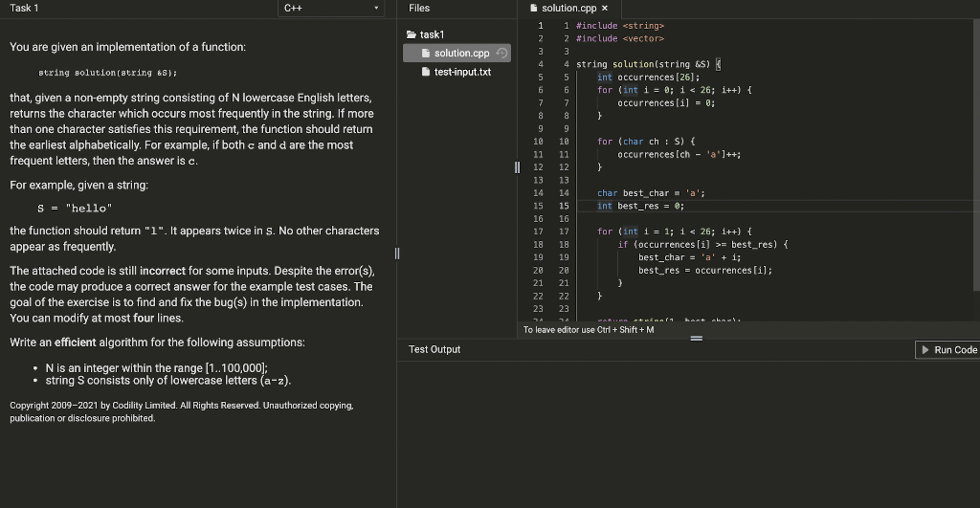This screenshot has width=980, height=508.
Task: Click the test-input.txt file icon
Action: point(426,72)
